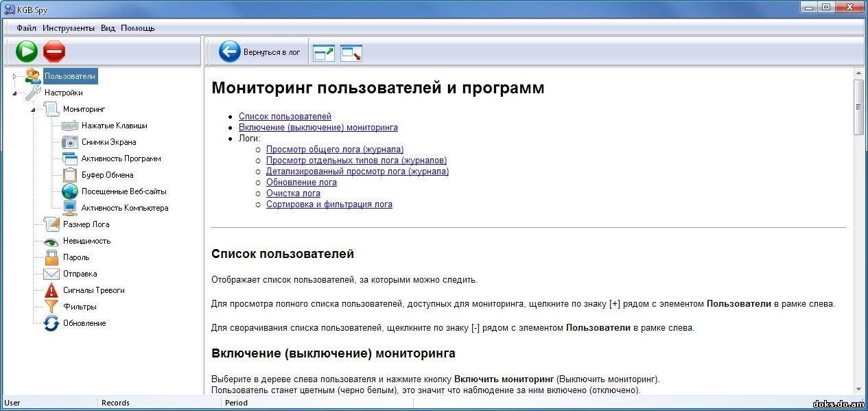Screen dimensions: 868x411
Task: Click the Размер Лога notepad icon
Action: 51,224
